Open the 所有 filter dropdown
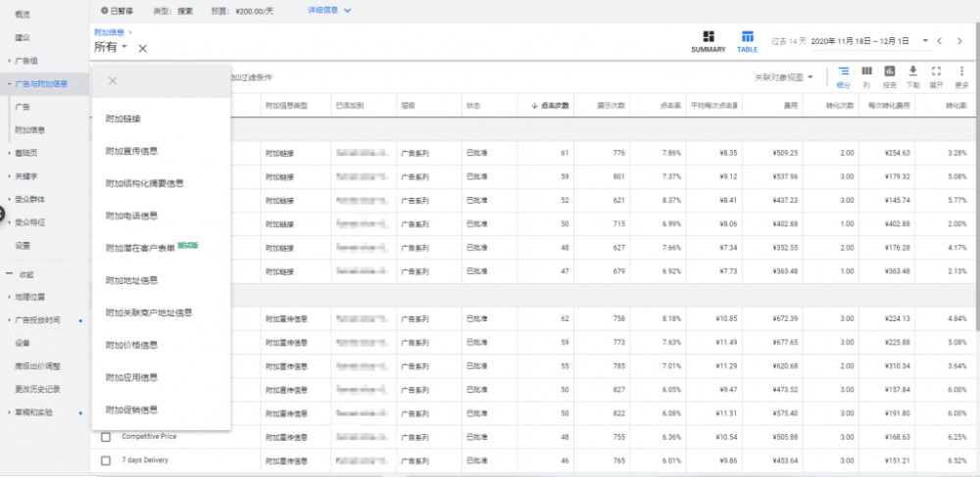 point(111,47)
